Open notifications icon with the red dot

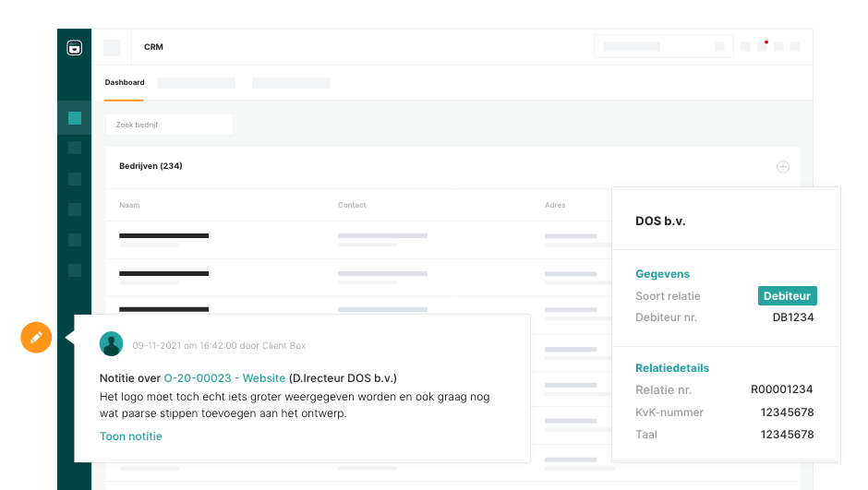(762, 46)
